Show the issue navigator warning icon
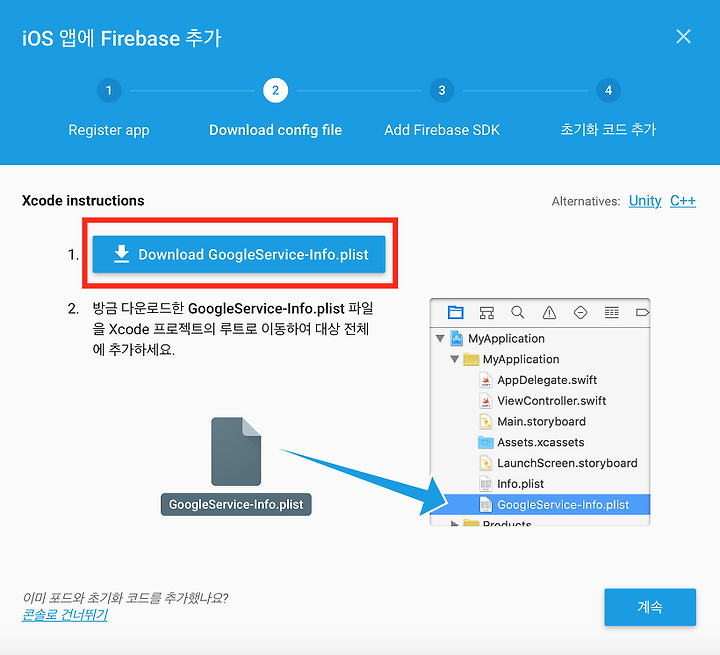This screenshot has height=655, width=720. 549,313
